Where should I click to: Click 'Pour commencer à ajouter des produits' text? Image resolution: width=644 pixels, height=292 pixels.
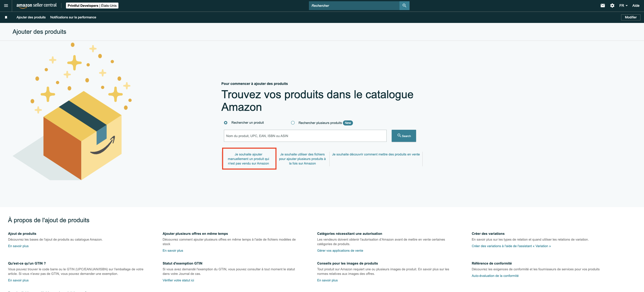coord(255,84)
